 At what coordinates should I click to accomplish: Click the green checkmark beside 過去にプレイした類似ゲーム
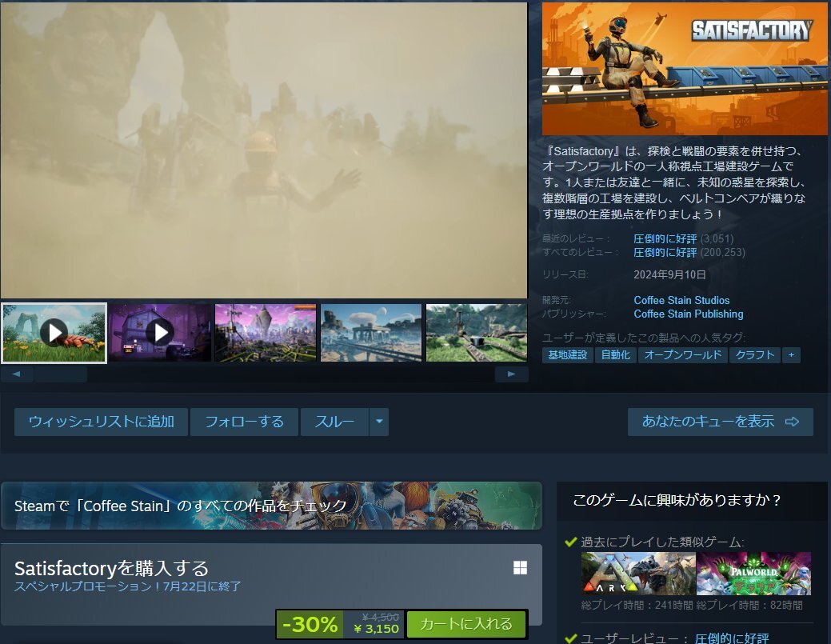571,542
